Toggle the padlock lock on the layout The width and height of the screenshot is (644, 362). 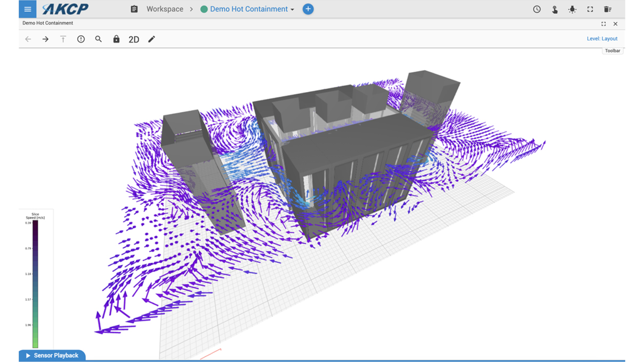click(x=116, y=39)
